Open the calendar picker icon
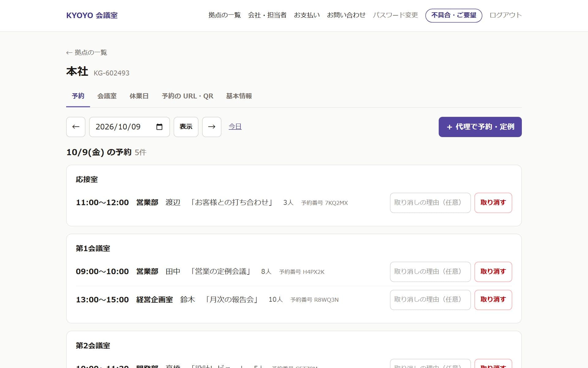Viewport: 588px width, 368px height. (159, 127)
